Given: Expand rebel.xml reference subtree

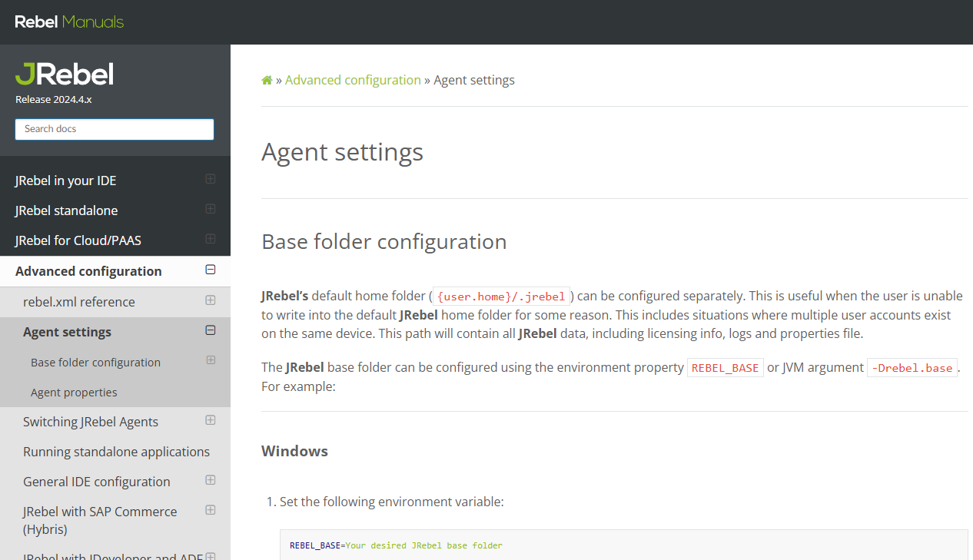Looking at the screenshot, I should point(210,300).
